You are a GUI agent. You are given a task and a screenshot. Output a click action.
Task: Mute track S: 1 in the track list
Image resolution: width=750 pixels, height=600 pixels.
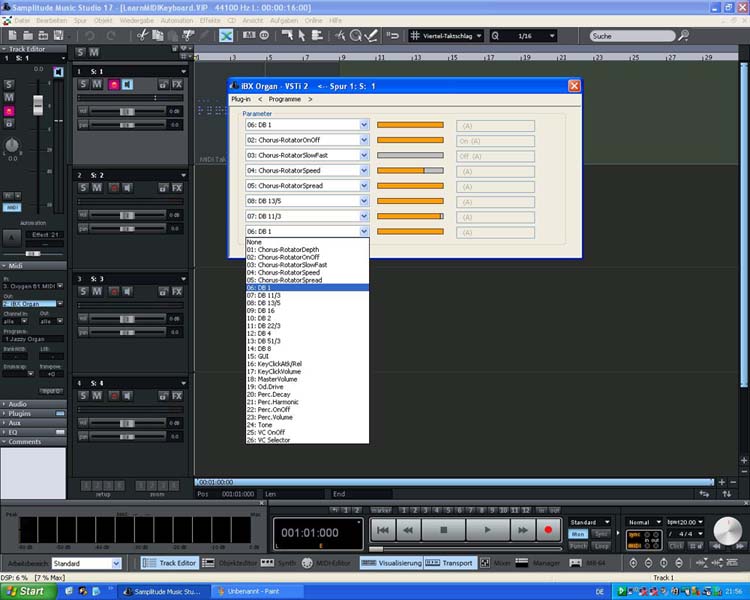[97, 85]
